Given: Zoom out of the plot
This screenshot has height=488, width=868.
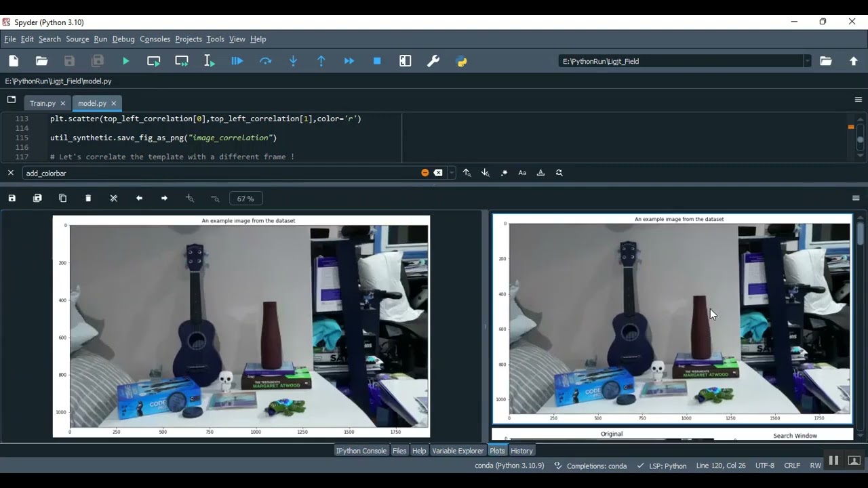Looking at the screenshot, I should pos(215,199).
